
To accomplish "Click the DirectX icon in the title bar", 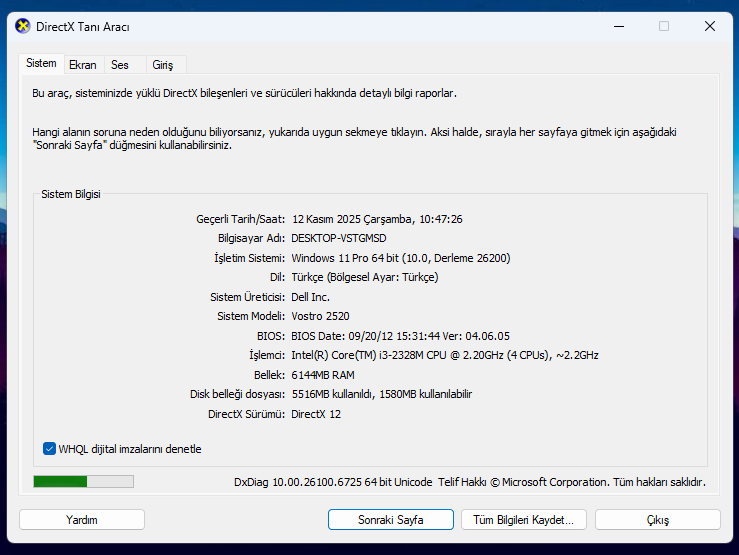I will click(x=22, y=26).
